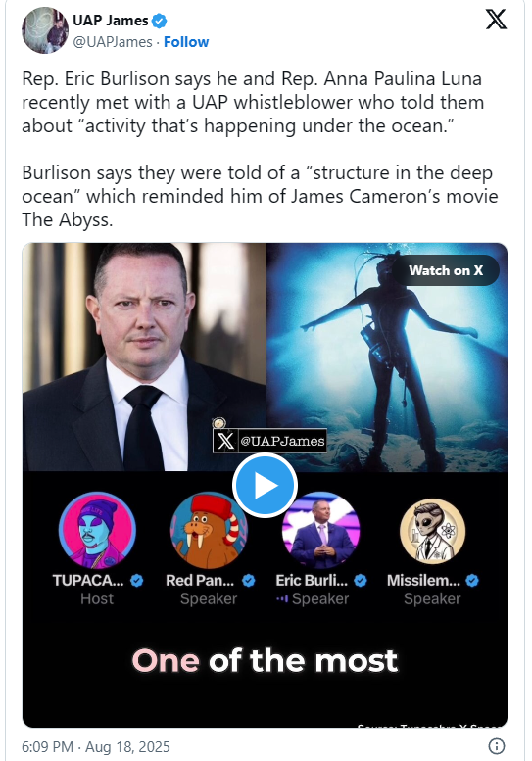Open UAP James profile avatar
The height and width of the screenshot is (761, 532).
point(45,30)
